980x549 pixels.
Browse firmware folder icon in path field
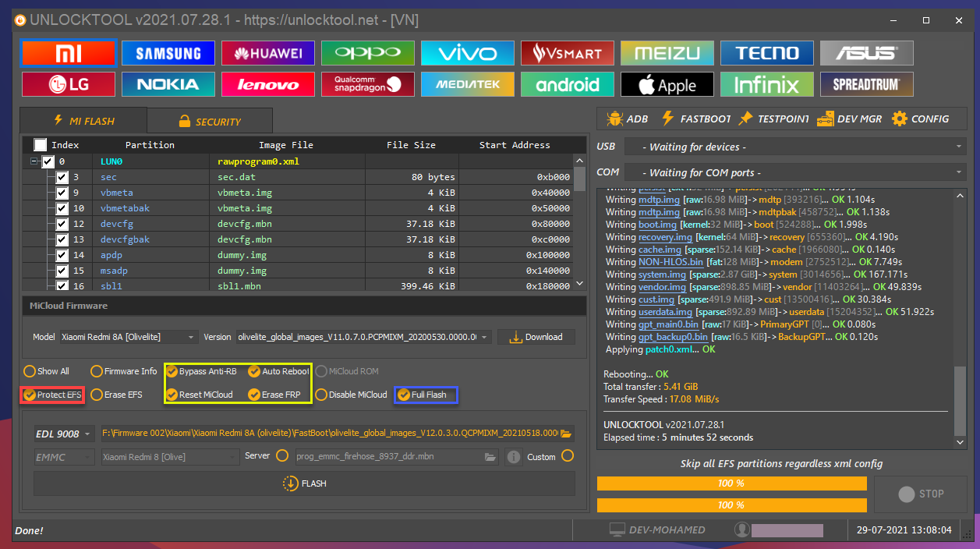point(567,434)
